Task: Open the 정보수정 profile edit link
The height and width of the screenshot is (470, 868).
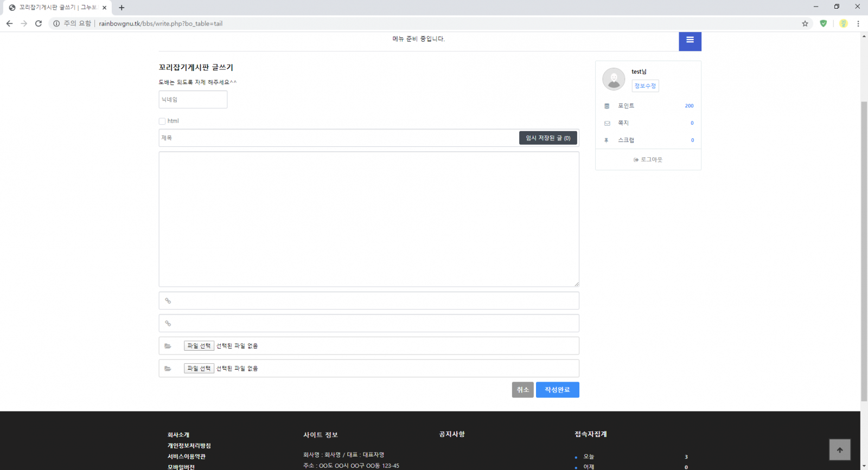Action: coord(645,86)
